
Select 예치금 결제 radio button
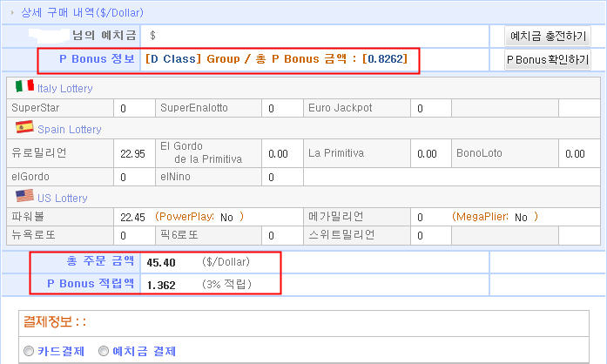click(104, 351)
